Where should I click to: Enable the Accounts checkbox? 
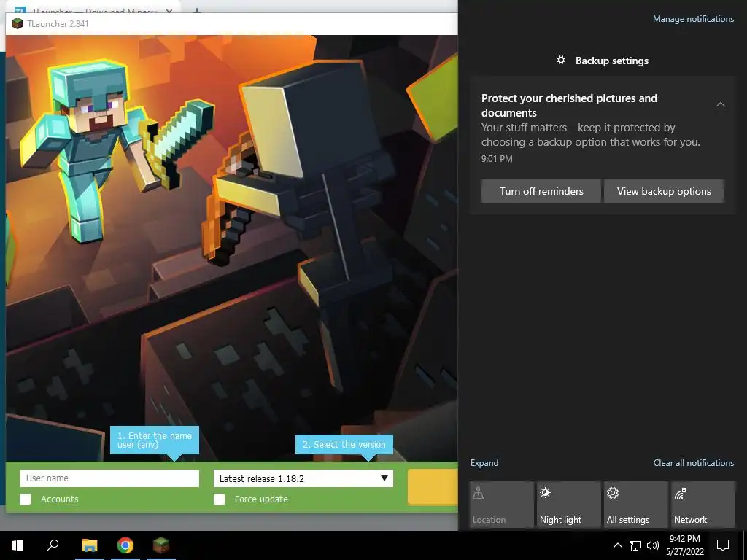click(x=26, y=499)
